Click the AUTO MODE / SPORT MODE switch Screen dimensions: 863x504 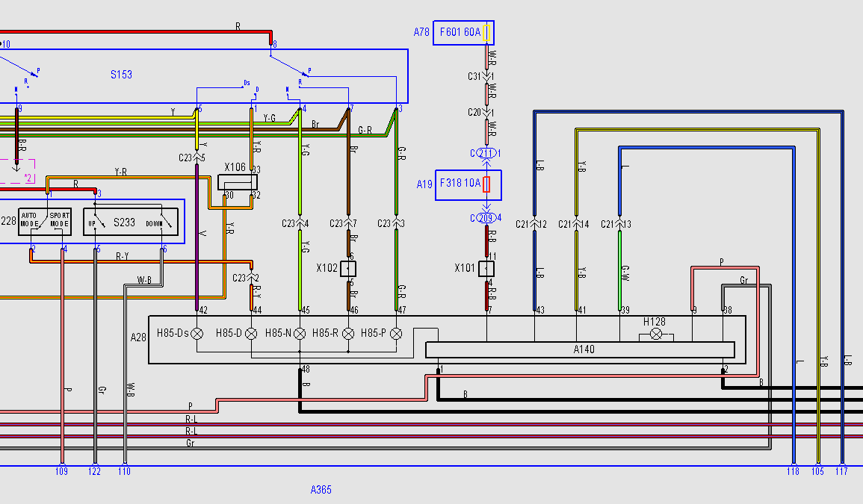pos(45,221)
